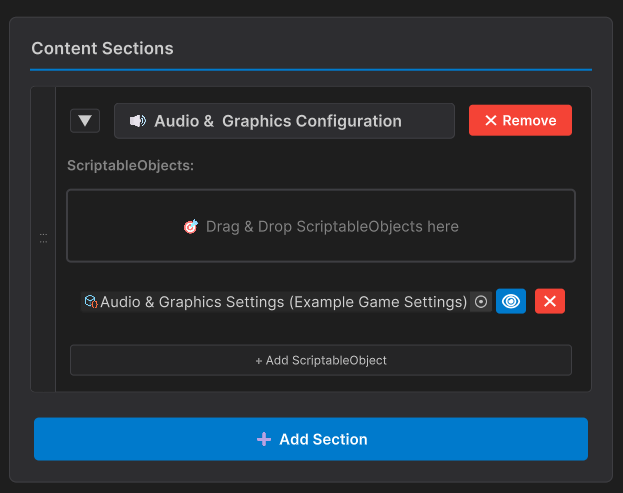
Task: Click the speaker icon in the section title
Action: [x=138, y=121]
